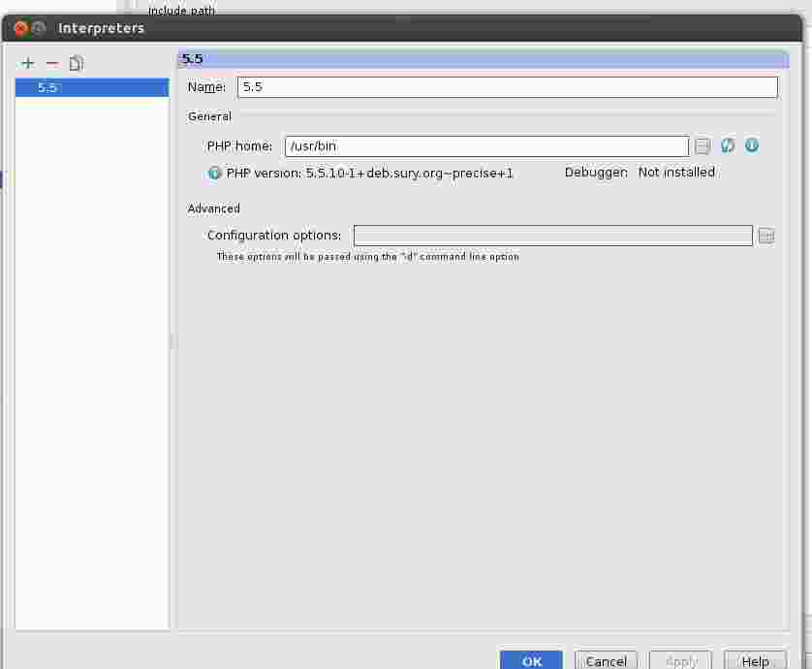Open the Configuration options editor button
The image size is (812, 669).
point(765,236)
